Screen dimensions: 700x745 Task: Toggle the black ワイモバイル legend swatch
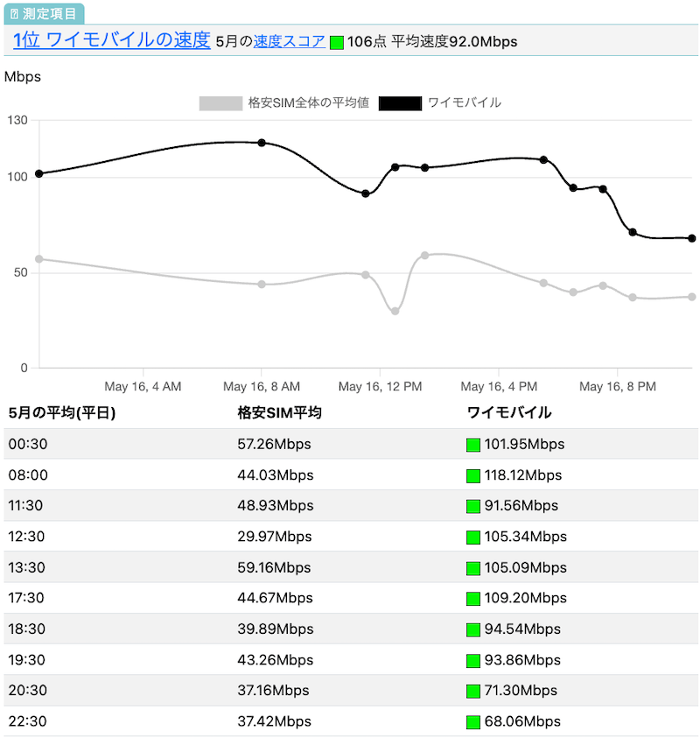400,103
